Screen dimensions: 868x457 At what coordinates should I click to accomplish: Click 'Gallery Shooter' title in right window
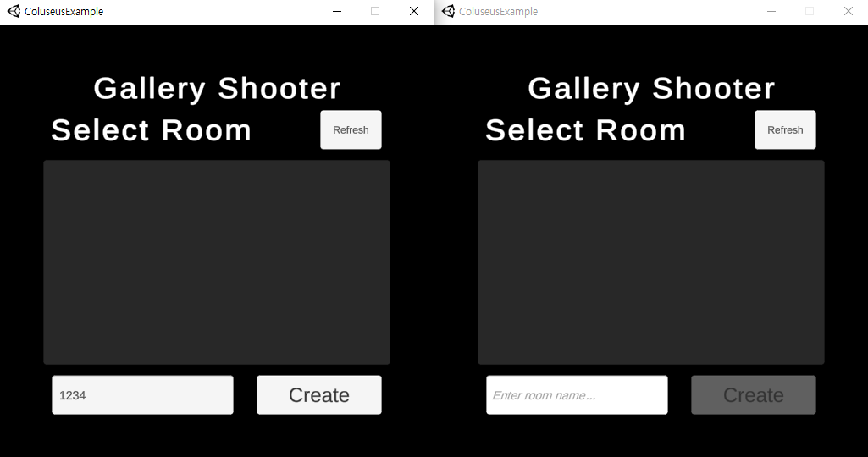pos(651,89)
